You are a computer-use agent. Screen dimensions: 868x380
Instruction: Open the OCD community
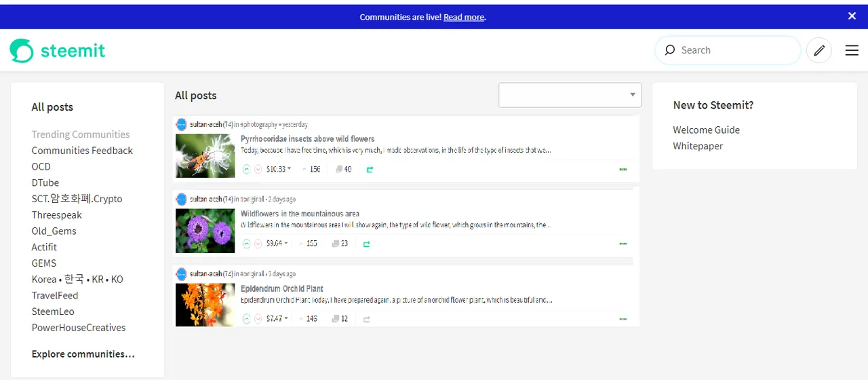(41, 166)
